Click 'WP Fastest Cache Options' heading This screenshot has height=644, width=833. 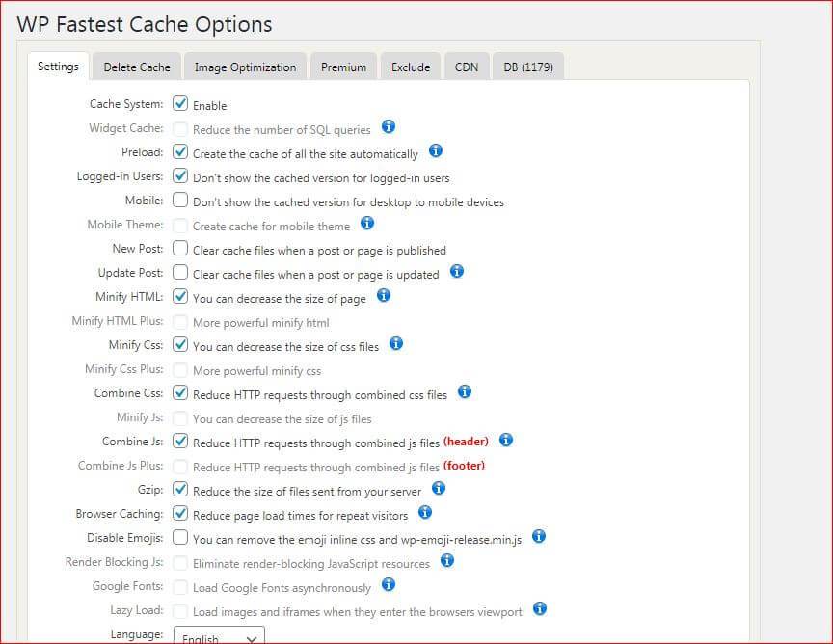coord(145,24)
